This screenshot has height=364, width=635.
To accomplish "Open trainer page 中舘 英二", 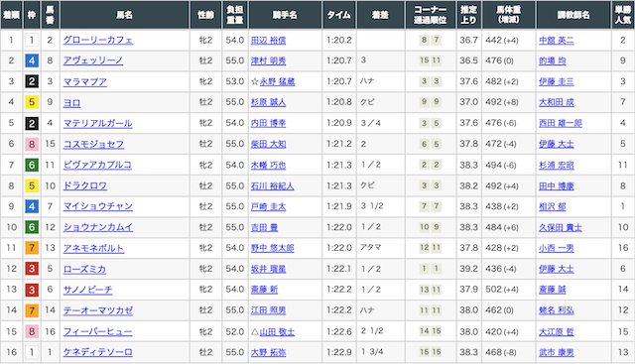I will pos(556,40).
